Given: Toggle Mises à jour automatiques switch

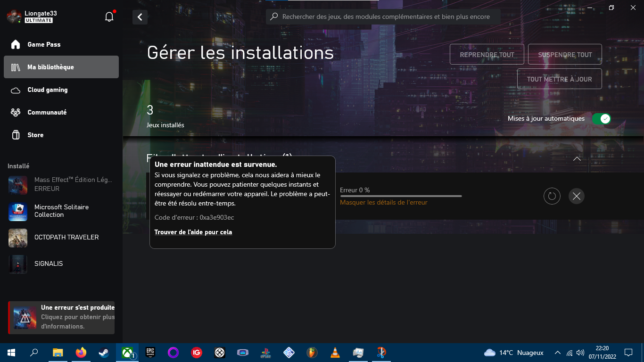Looking at the screenshot, I should (x=602, y=119).
